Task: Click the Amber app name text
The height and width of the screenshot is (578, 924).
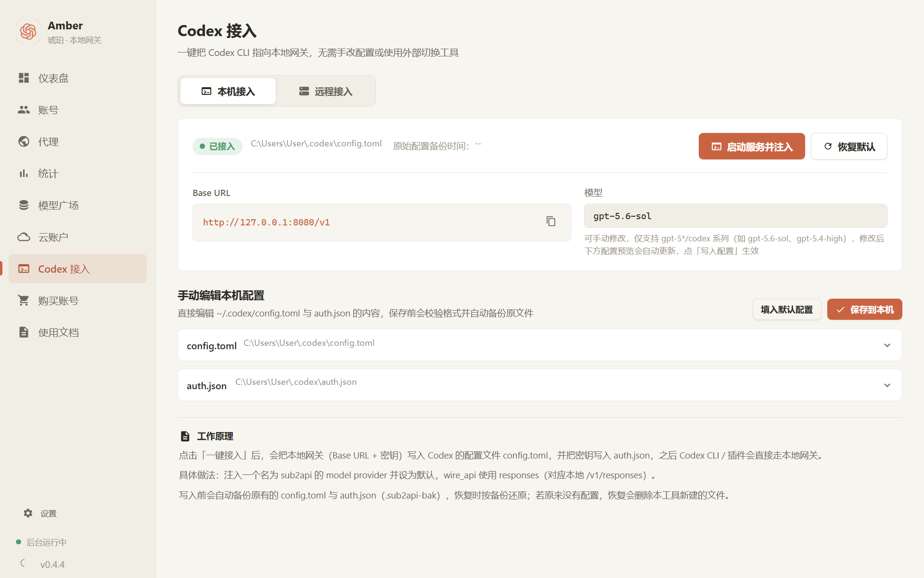Action: coord(65,26)
